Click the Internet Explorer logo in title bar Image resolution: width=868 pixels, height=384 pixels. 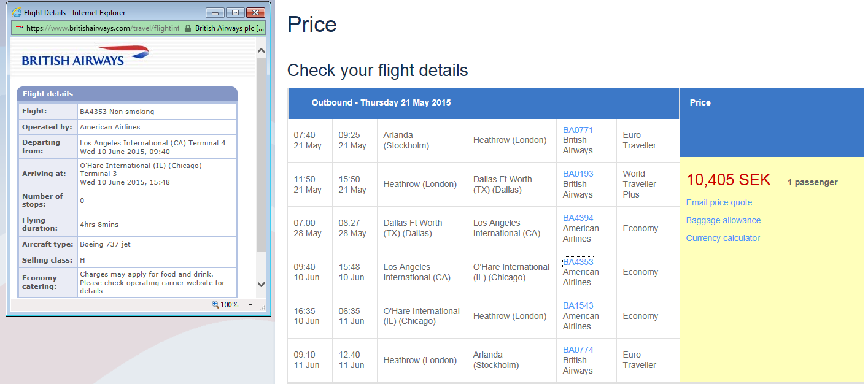click(17, 12)
